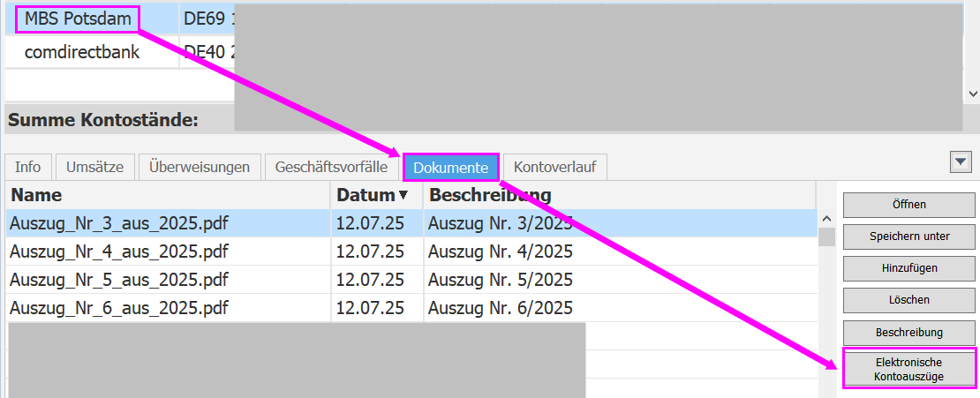Screen dimensions: 980x398
Task: Open the Umsätze tab
Action: 94,167
